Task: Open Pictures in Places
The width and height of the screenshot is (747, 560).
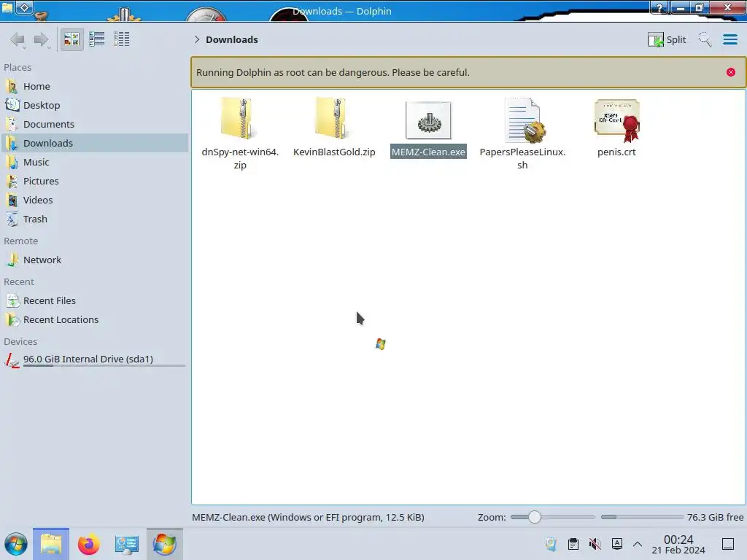Action: point(95,182)
